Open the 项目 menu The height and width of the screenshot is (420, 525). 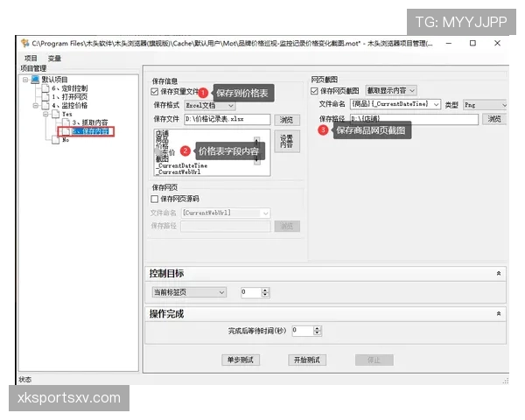point(31,59)
